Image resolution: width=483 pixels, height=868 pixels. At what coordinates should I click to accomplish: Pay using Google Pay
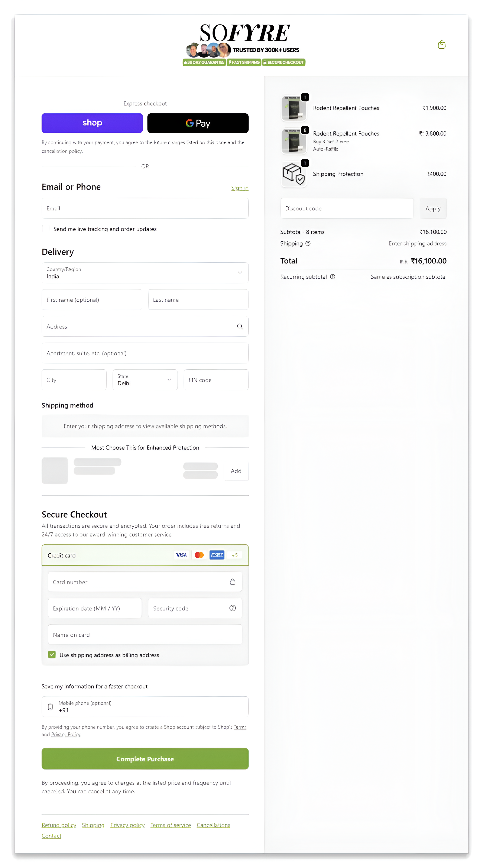point(198,123)
